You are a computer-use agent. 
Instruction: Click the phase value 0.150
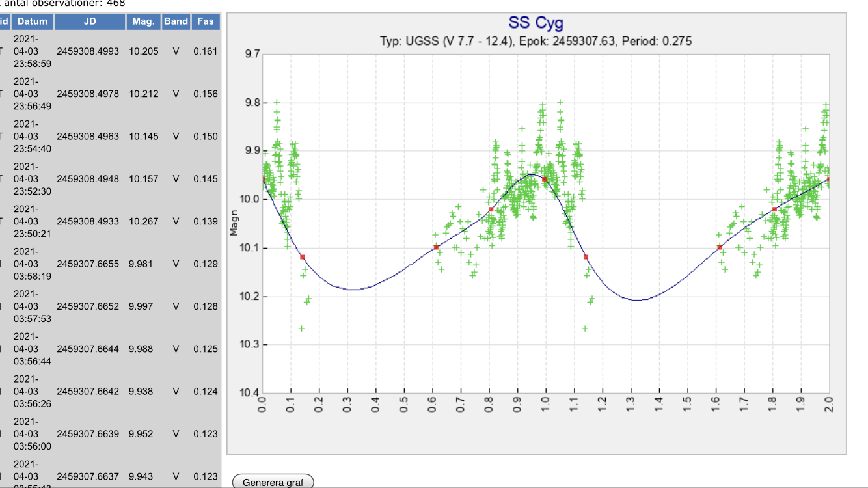[x=206, y=136]
